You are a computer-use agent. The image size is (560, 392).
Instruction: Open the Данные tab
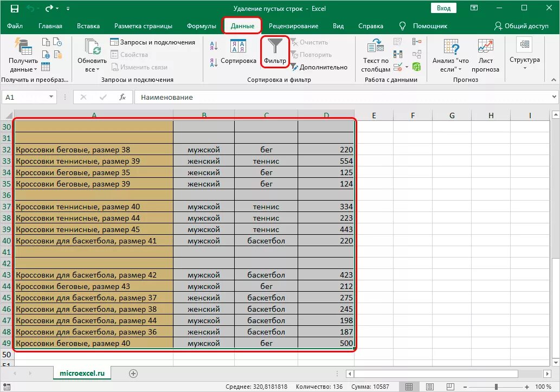pyautogui.click(x=242, y=26)
